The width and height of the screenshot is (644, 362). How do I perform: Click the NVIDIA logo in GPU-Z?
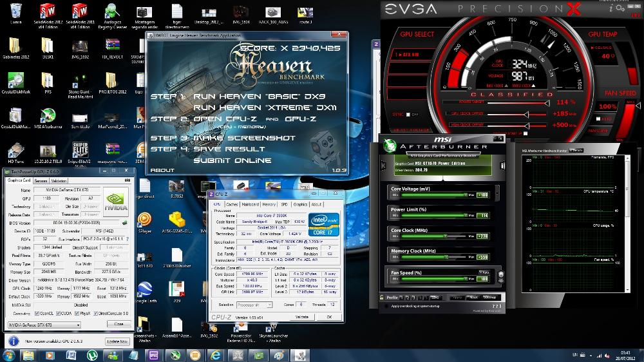115,202
